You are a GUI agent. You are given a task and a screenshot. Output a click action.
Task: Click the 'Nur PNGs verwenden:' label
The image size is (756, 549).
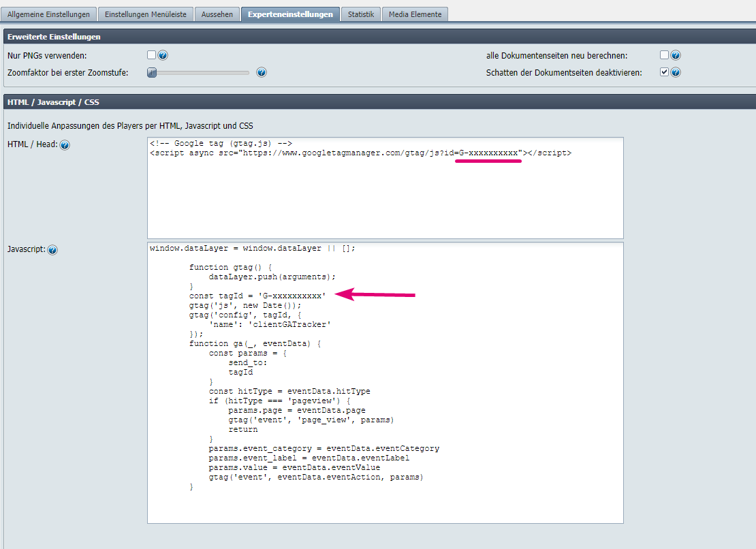click(x=47, y=55)
